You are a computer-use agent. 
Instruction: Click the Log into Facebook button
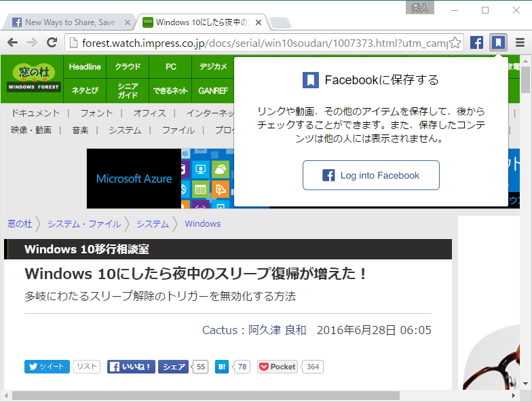pyautogui.click(x=371, y=175)
